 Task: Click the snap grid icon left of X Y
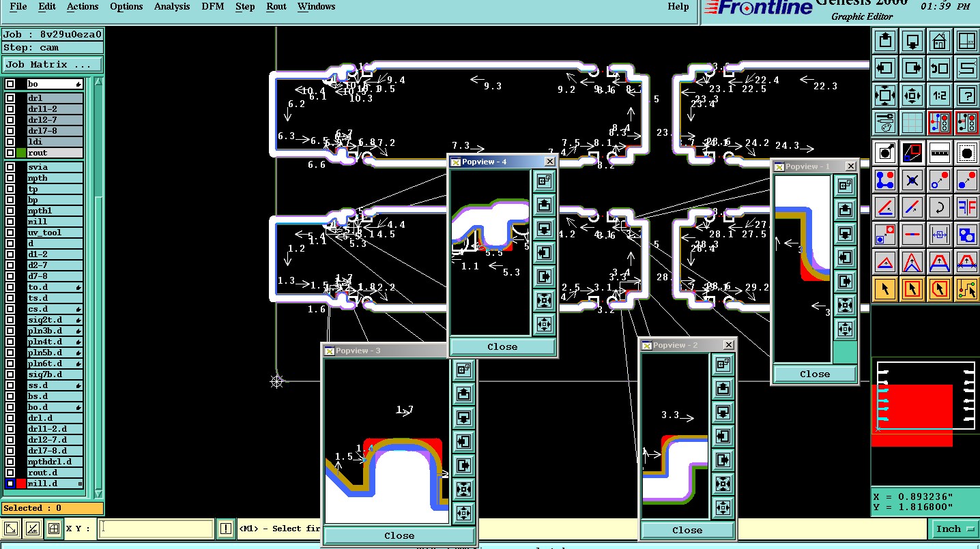point(54,529)
